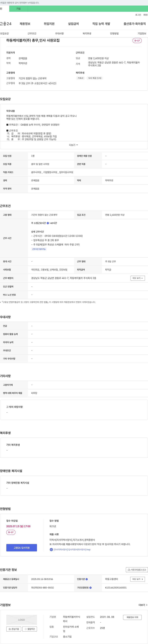This screenshot has height=644, width=148.
Task: Select the deadline text 2025.07.13 (일) 17:00
Action: coord(18,526)
